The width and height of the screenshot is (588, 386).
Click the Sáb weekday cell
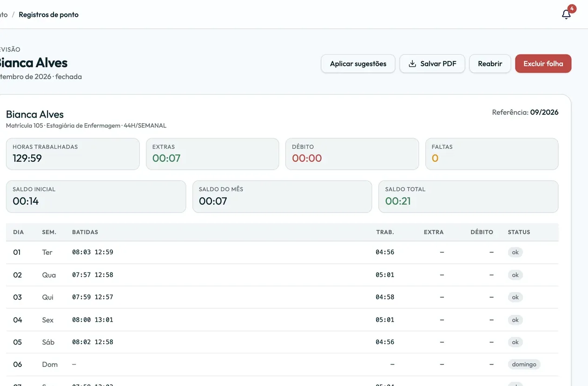click(48, 342)
